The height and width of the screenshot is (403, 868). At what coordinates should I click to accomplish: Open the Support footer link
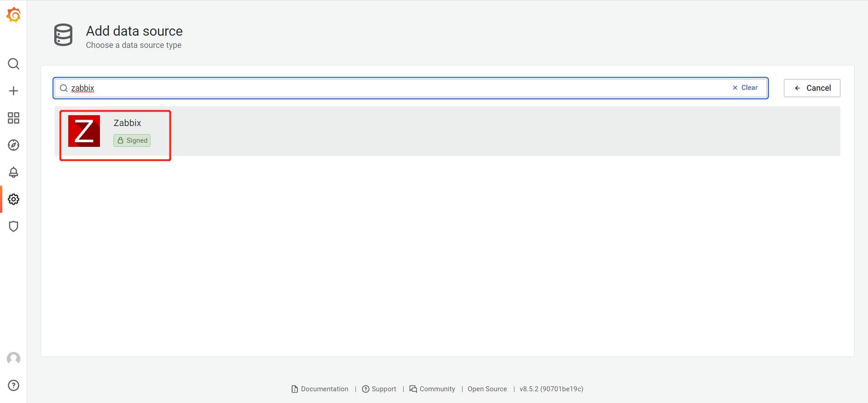tap(379, 389)
